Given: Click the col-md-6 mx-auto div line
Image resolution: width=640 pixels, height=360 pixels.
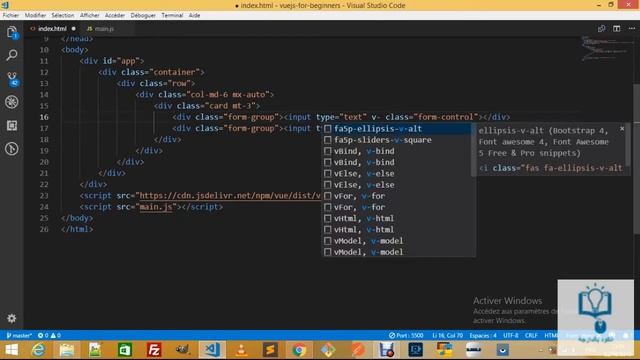Looking at the screenshot, I should coord(204,95).
